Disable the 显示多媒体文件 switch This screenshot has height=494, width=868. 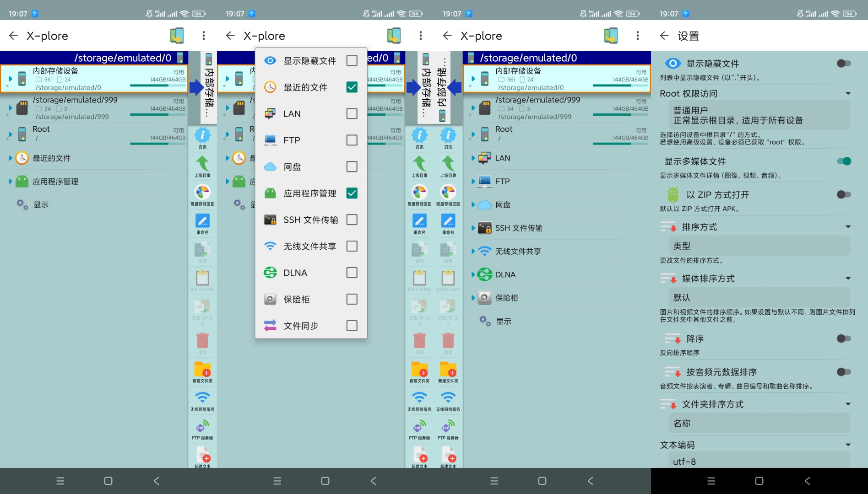tap(843, 161)
